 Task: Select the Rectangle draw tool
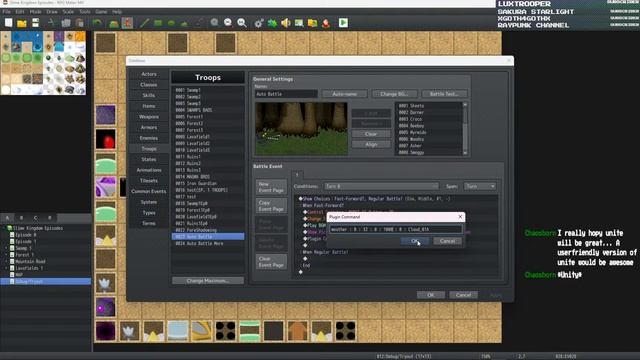158,23
